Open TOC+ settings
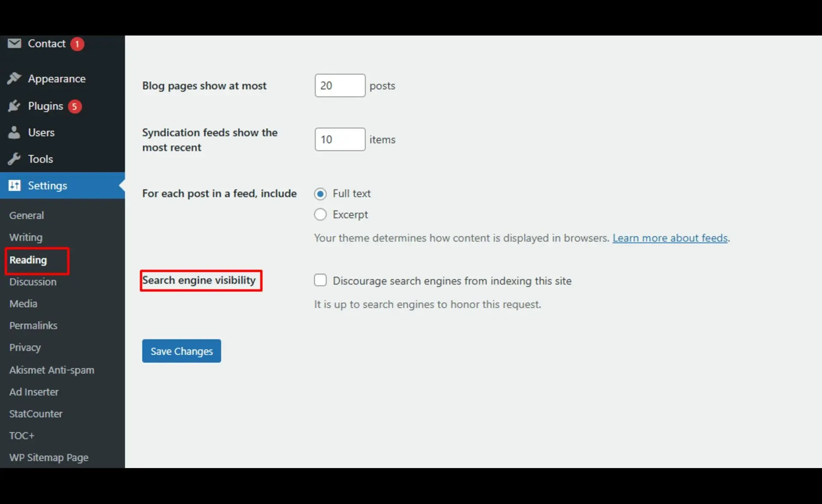Image resolution: width=822 pixels, height=504 pixels. coord(22,436)
